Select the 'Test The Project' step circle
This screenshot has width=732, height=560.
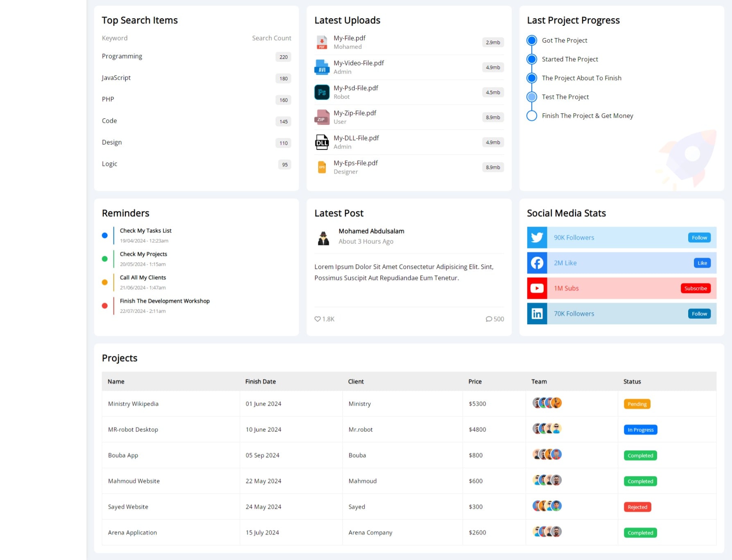532,97
